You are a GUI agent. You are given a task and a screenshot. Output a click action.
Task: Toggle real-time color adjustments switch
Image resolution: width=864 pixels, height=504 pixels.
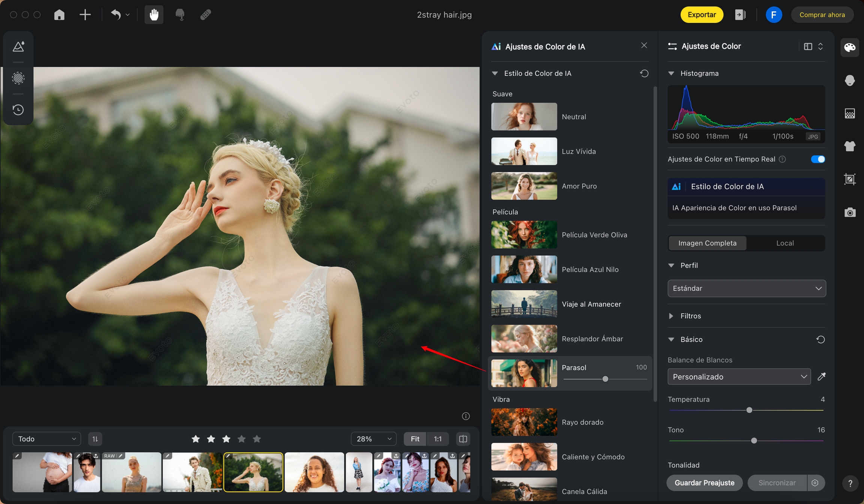(817, 159)
